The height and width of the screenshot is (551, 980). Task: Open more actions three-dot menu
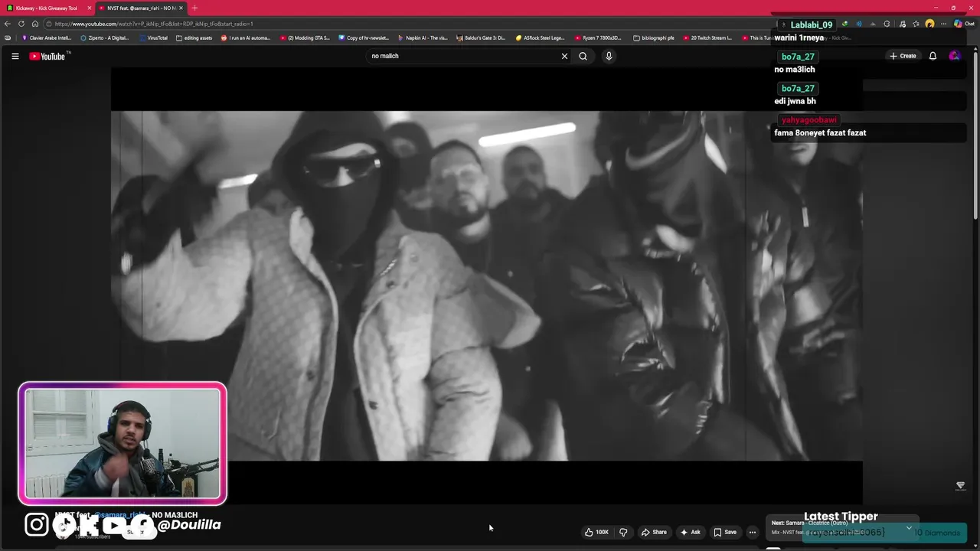click(x=753, y=532)
